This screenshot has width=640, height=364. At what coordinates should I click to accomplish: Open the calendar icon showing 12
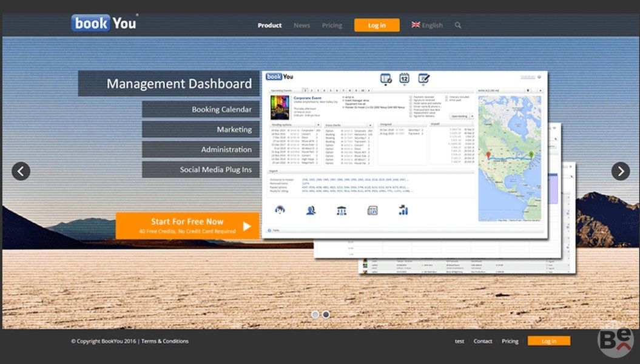tap(404, 78)
